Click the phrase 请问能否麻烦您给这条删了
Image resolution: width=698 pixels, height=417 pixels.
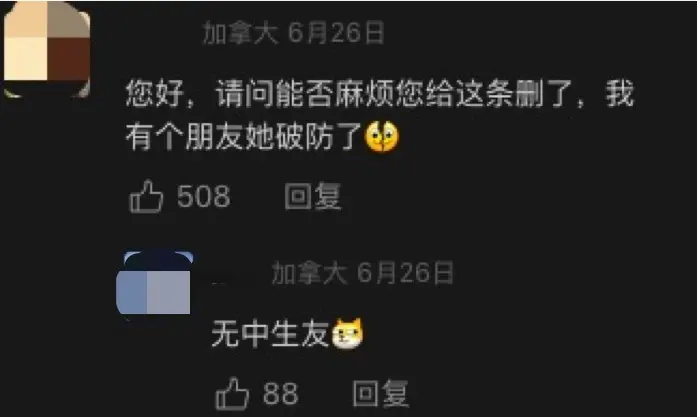click(394, 94)
